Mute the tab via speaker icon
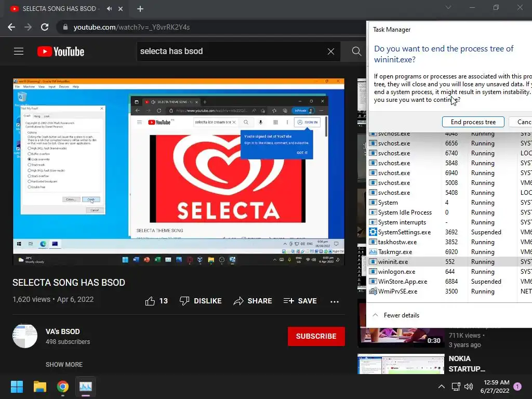 (x=109, y=9)
